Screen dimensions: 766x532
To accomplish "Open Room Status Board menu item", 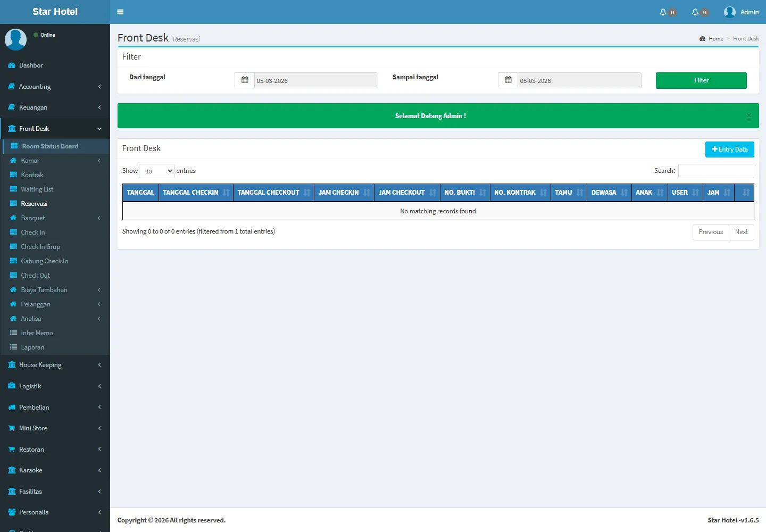I will [x=50, y=146].
